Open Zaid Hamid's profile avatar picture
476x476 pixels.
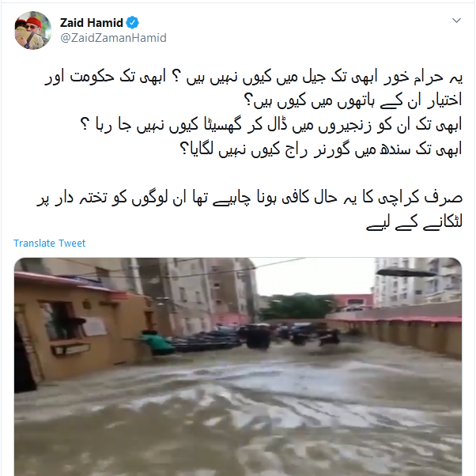pyautogui.click(x=32, y=30)
